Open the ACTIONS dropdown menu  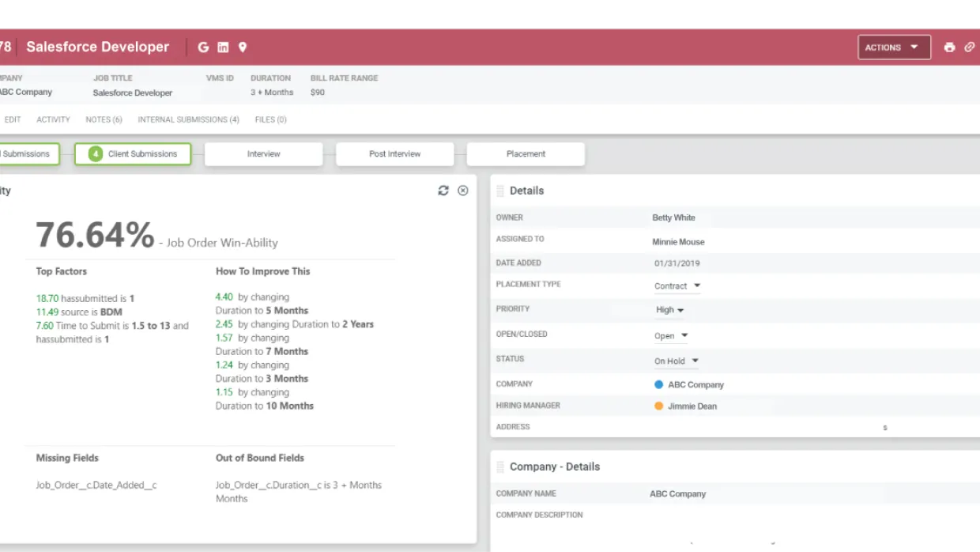pos(894,47)
